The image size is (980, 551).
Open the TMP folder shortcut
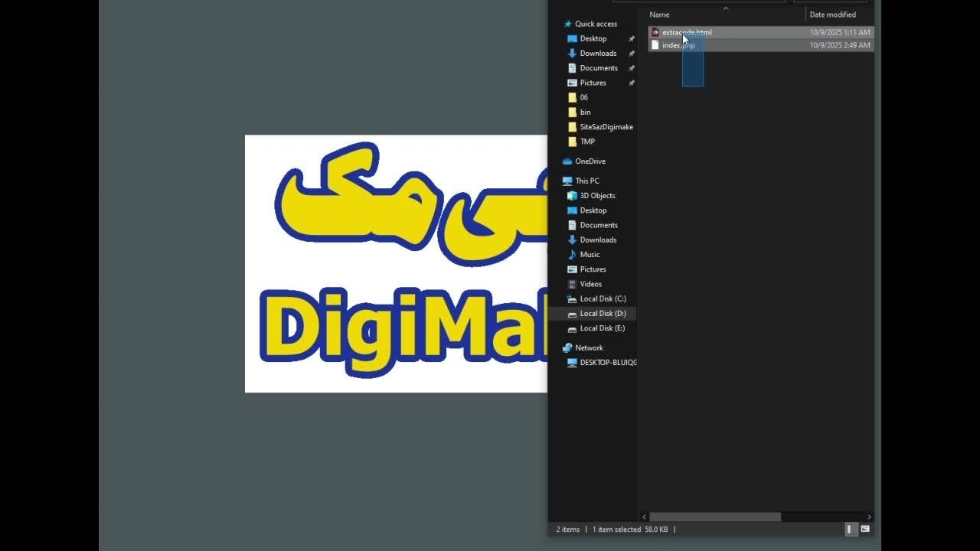pos(587,142)
